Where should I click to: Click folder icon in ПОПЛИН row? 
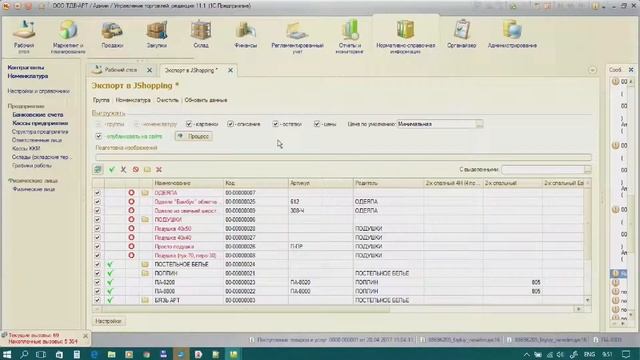[x=145, y=273]
